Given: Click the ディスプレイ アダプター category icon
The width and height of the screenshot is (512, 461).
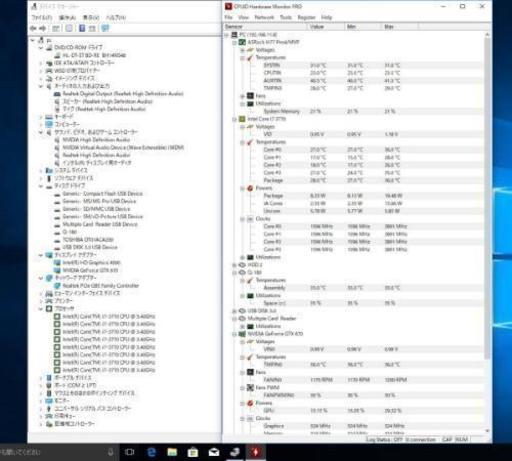Looking at the screenshot, I should coord(49,255).
